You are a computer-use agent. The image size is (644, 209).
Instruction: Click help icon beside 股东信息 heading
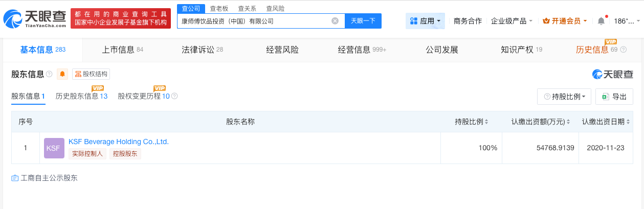(x=49, y=74)
